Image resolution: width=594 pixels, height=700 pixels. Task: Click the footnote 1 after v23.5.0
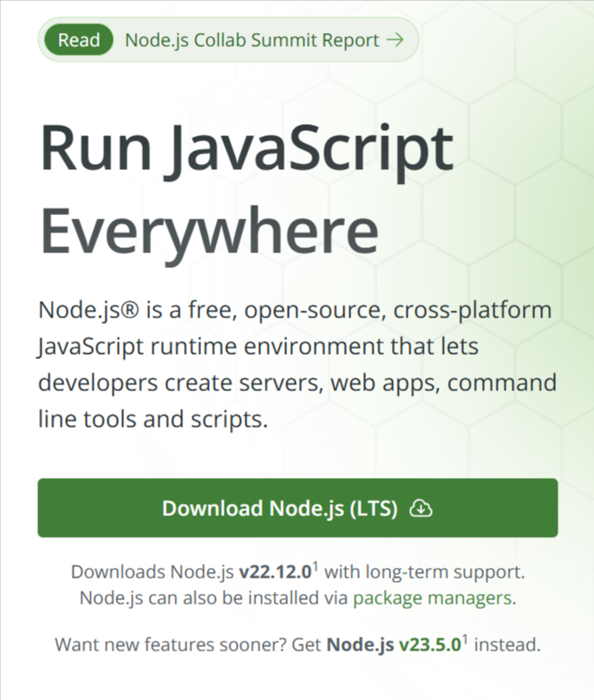465,640
